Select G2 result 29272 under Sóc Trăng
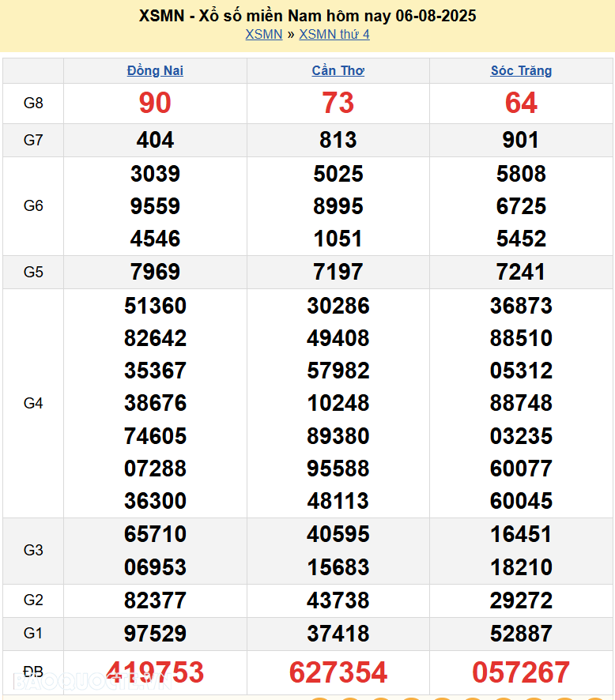 [x=521, y=600]
